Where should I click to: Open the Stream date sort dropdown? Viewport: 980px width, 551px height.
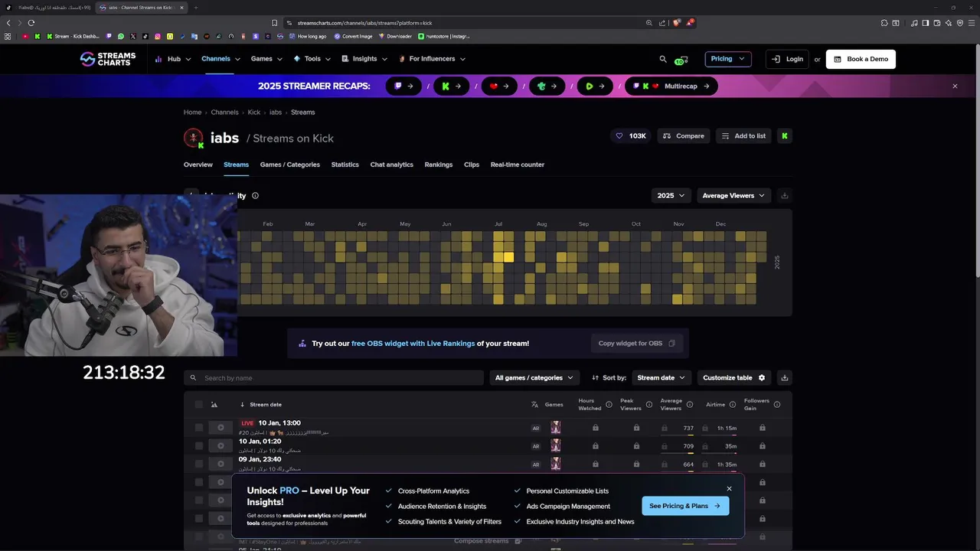point(661,378)
